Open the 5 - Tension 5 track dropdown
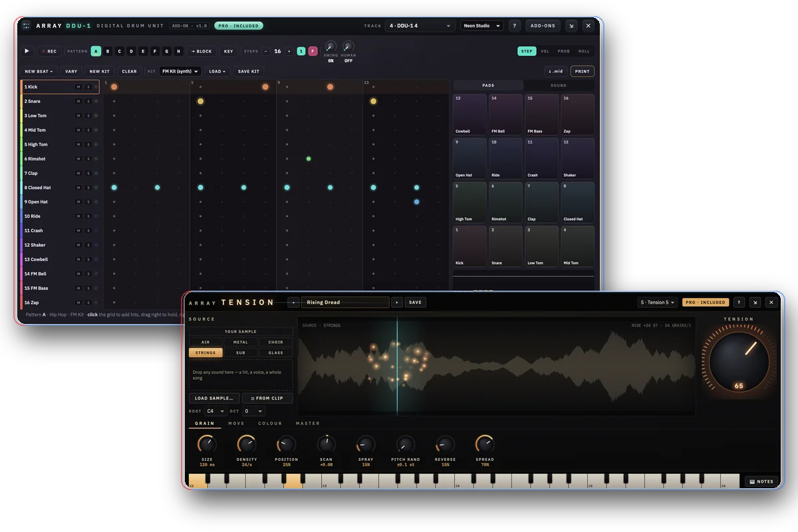 pos(658,302)
